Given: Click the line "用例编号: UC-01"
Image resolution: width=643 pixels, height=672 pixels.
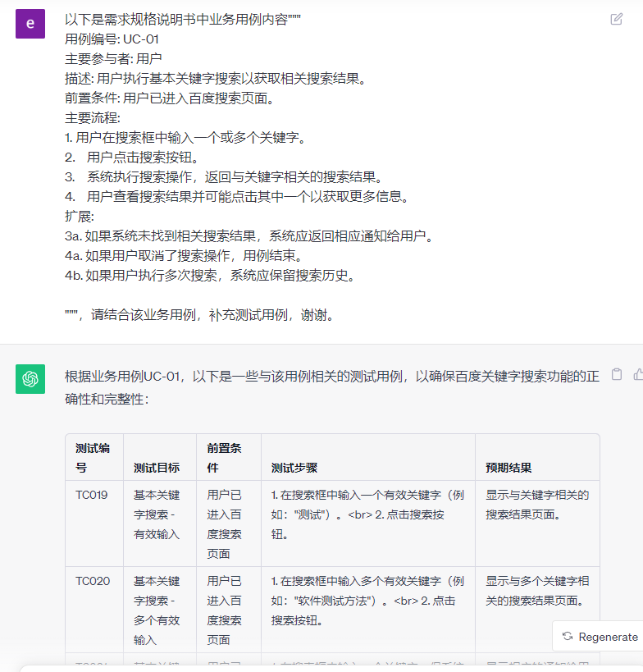Looking at the screenshot, I should coord(112,39).
